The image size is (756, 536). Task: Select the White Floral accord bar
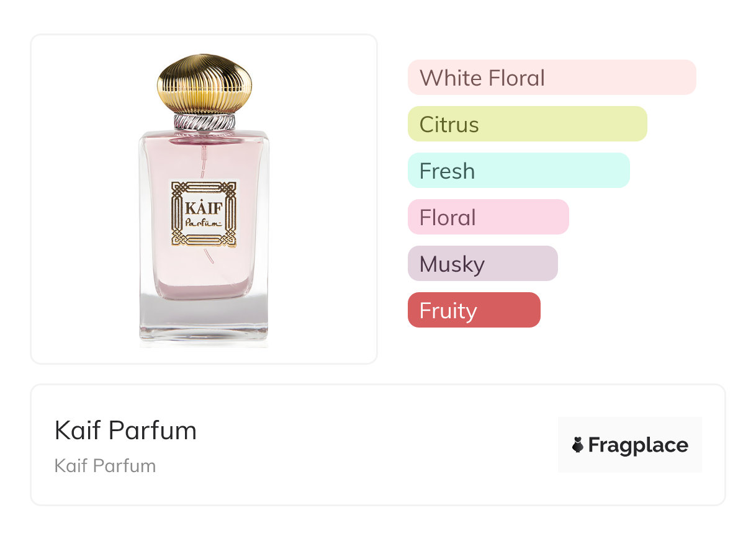click(x=552, y=78)
